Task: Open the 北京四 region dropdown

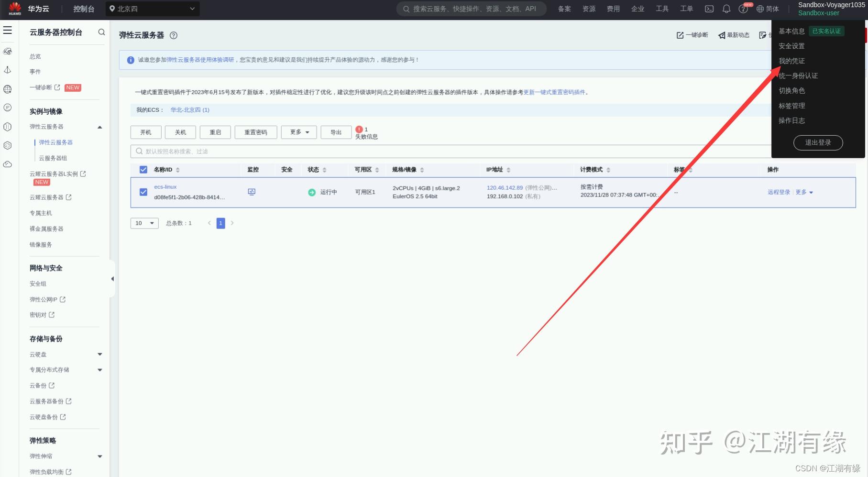Action: [x=152, y=9]
